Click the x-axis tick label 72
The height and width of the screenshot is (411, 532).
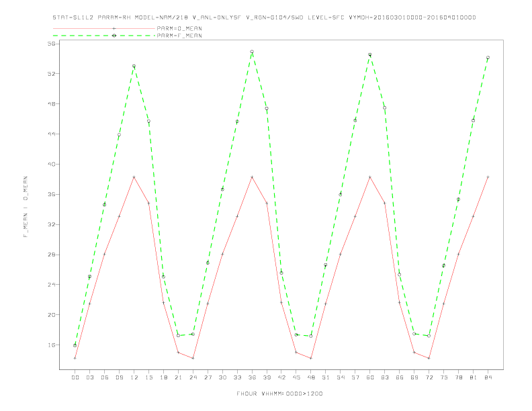[429, 377]
